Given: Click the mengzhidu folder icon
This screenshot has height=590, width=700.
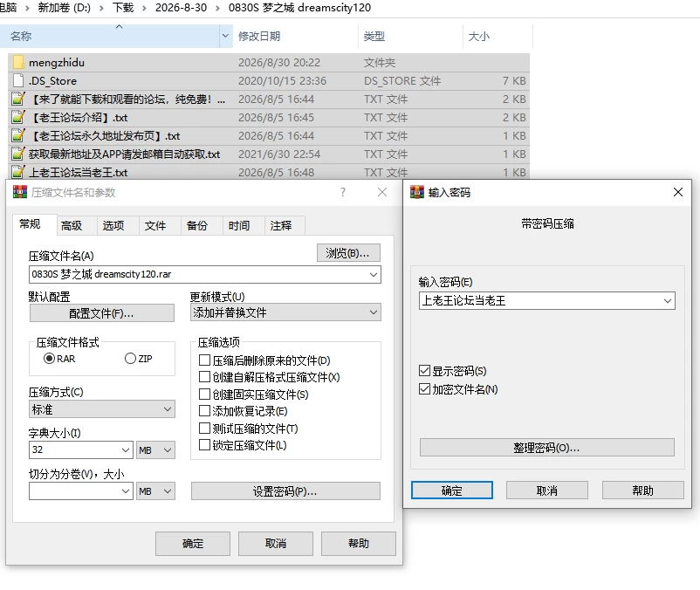Looking at the screenshot, I should click(x=18, y=63).
